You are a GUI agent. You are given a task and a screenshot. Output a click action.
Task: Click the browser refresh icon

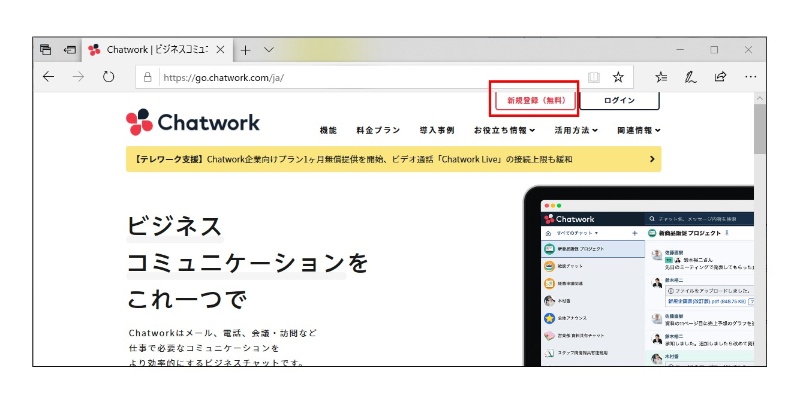[108, 76]
